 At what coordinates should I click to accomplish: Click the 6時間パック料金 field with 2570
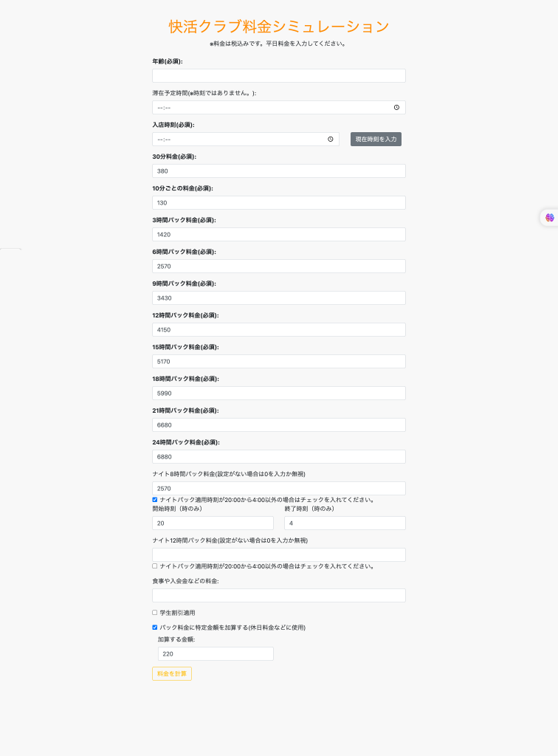point(279,266)
